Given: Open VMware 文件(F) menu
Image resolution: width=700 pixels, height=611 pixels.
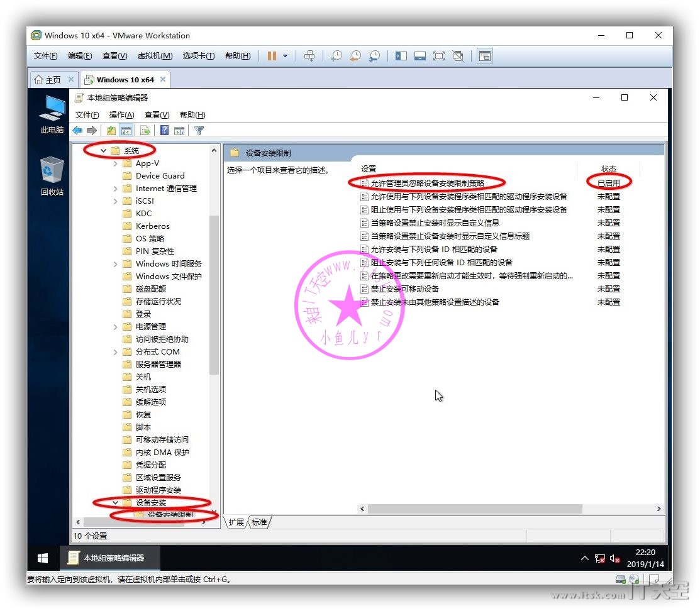Looking at the screenshot, I should (45, 56).
